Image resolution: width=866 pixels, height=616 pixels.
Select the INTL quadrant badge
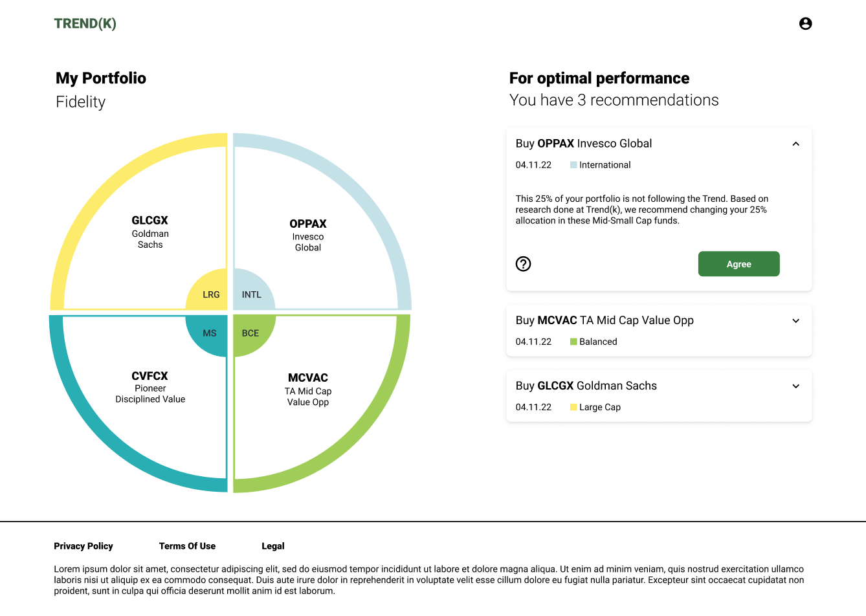point(252,294)
